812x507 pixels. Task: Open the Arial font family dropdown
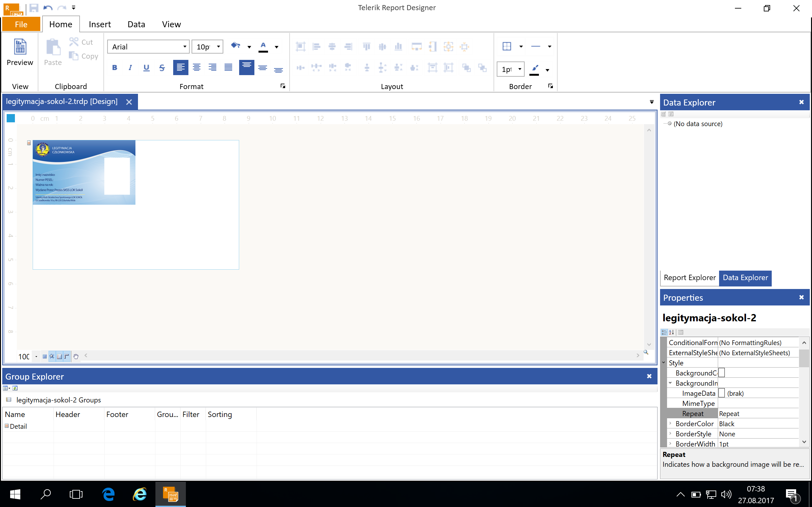click(185, 47)
